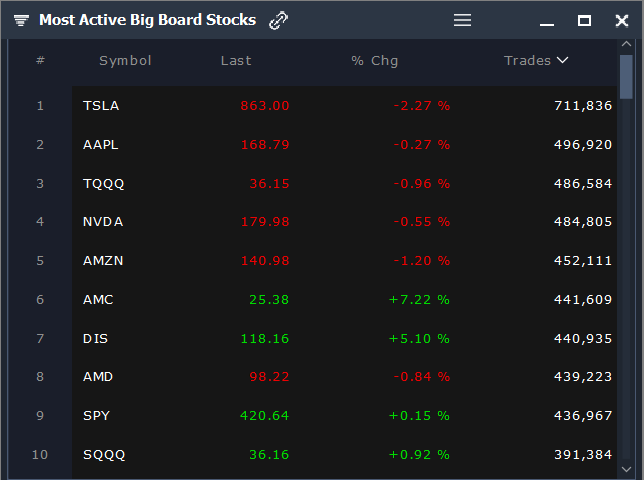Click the +5.10 % change value
Image resolution: width=644 pixels, height=480 pixels.
click(419, 339)
